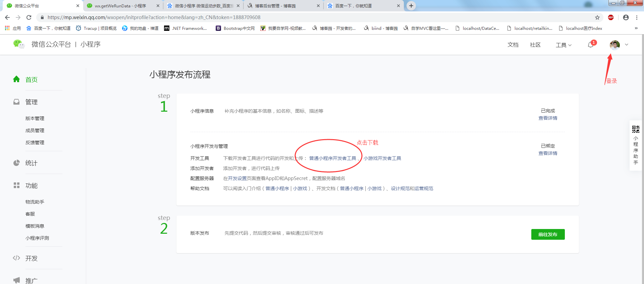Image resolution: width=644 pixels, height=284 pixels.
Task: Open 反馈管理 in sidebar
Action: click(x=35, y=143)
